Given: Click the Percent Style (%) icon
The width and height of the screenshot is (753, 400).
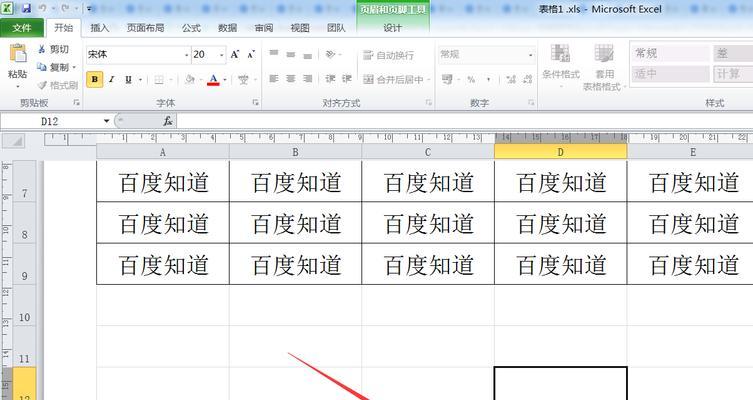Looking at the screenshot, I should (471, 79).
